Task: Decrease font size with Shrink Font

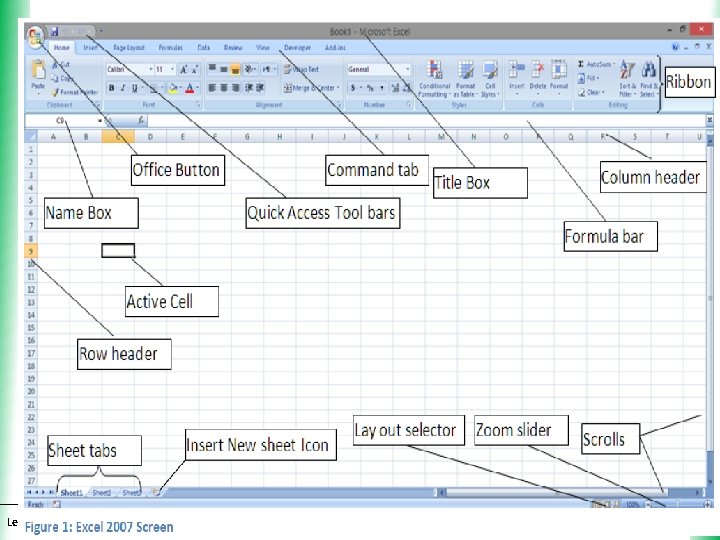Action: click(195, 69)
